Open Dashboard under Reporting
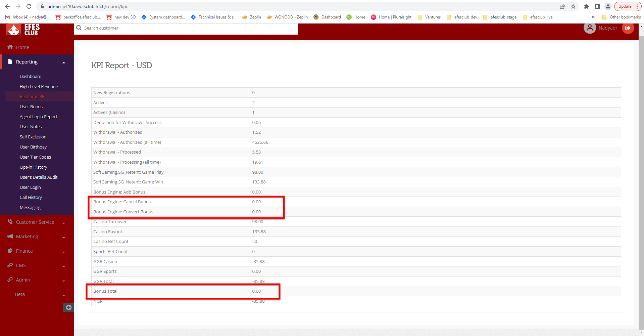This screenshot has width=644, height=336. click(x=31, y=76)
